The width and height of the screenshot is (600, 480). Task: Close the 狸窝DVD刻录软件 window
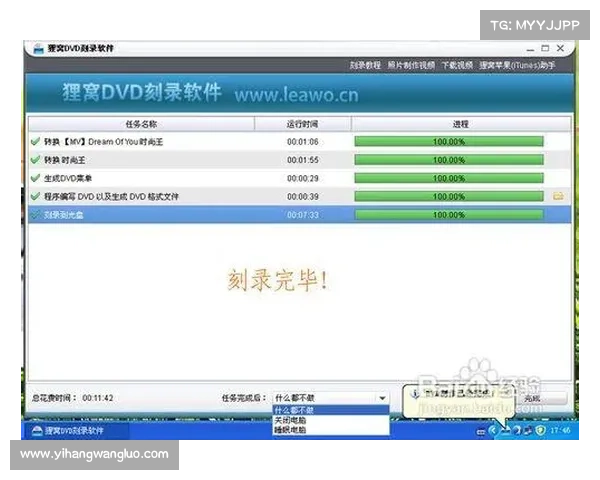(x=561, y=48)
